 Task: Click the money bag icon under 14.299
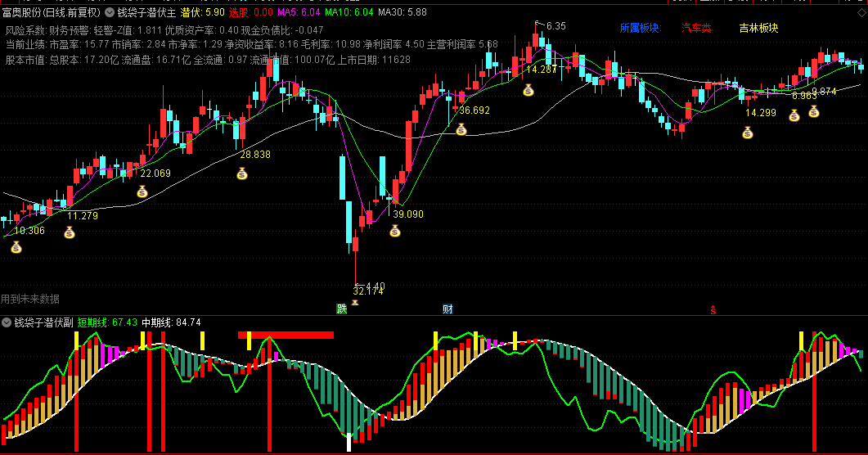point(748,133)
